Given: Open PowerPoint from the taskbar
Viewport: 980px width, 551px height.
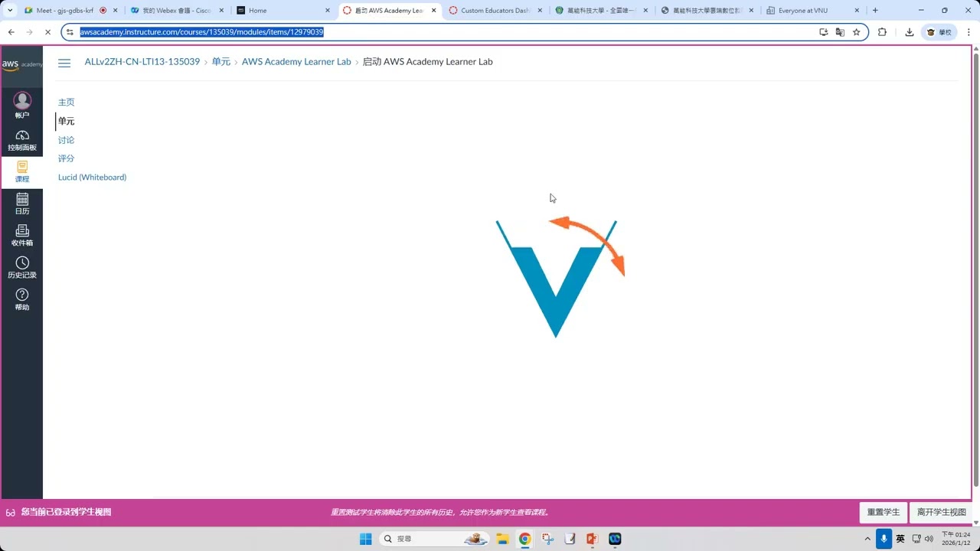Looking at the screenshot, I should [592, 539].
